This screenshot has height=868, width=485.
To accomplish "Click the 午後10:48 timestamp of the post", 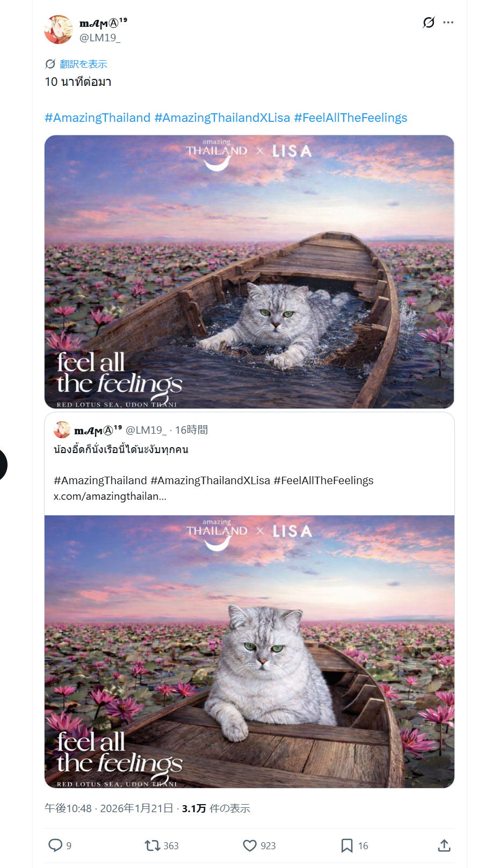I will click(x=68, y=808).
